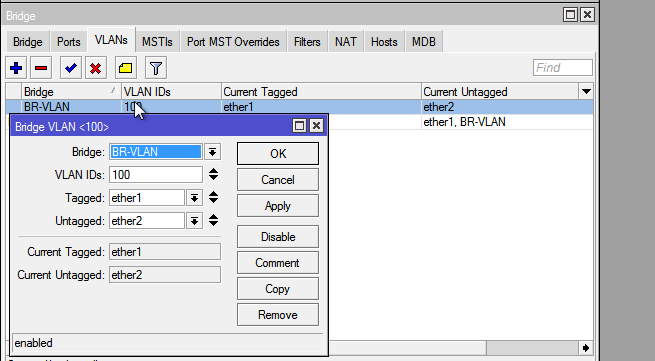655x361 pixels.
Task: Maximize the Bridge VLAN <100> dialog
Action: click(x=299, y=126)
